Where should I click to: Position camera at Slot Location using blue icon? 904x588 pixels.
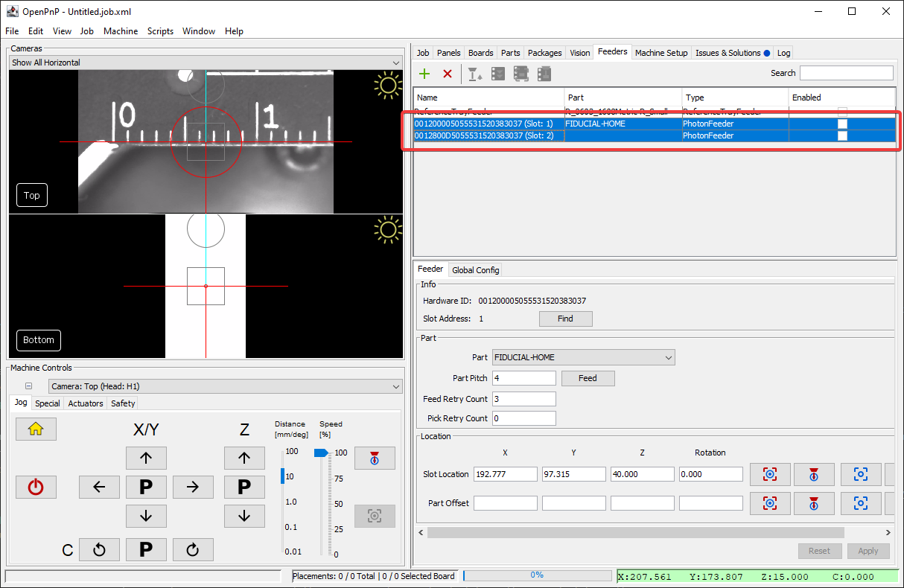coord(861,474)
